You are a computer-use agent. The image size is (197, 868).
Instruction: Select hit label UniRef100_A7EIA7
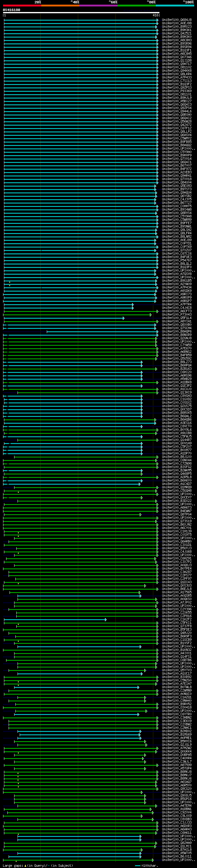click(177, 684)
